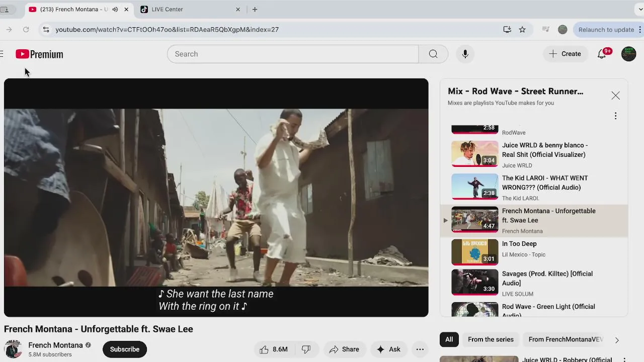Viewport: 644px width, 362px height.
Task: Click the search magnifier button
Action: tap(433, 54)
